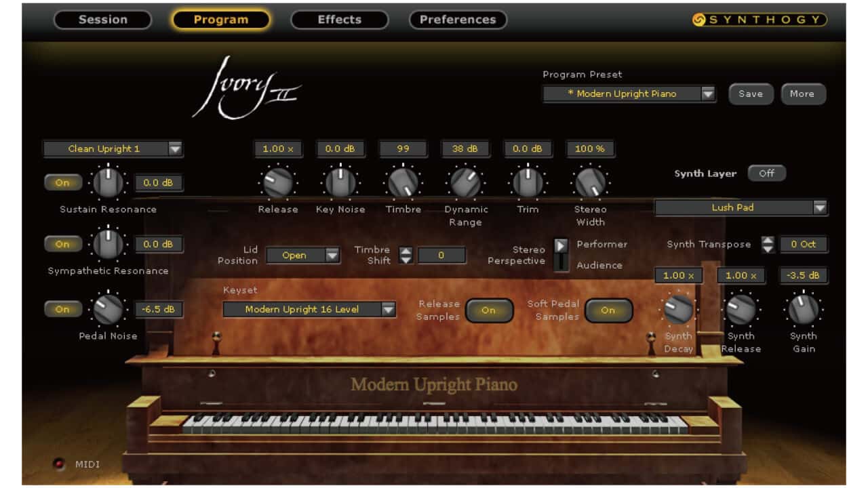
Task: Click the Synth Transpose 0 Oct field
Action: [804, 245]
